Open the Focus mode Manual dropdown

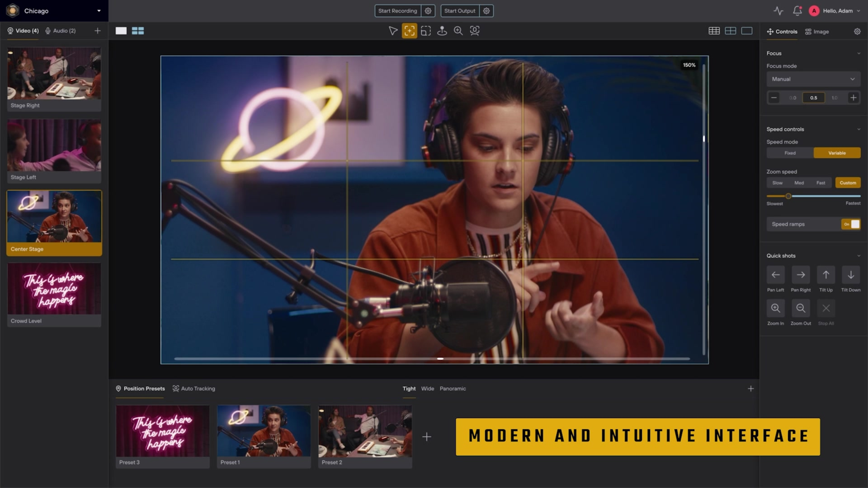coord(813,79)
